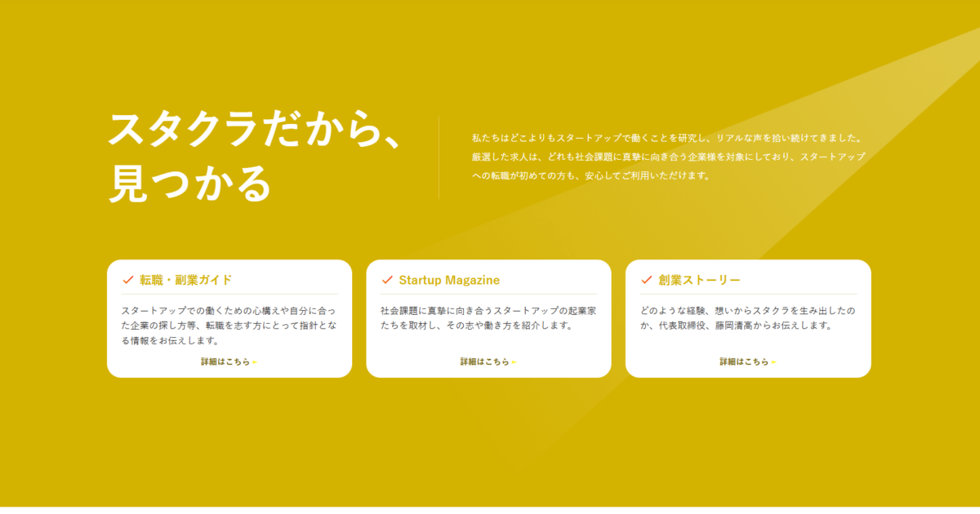Click the paragraph line starting with 厳選した求人は
980x514 pixels.
click(x=667, y=157)
